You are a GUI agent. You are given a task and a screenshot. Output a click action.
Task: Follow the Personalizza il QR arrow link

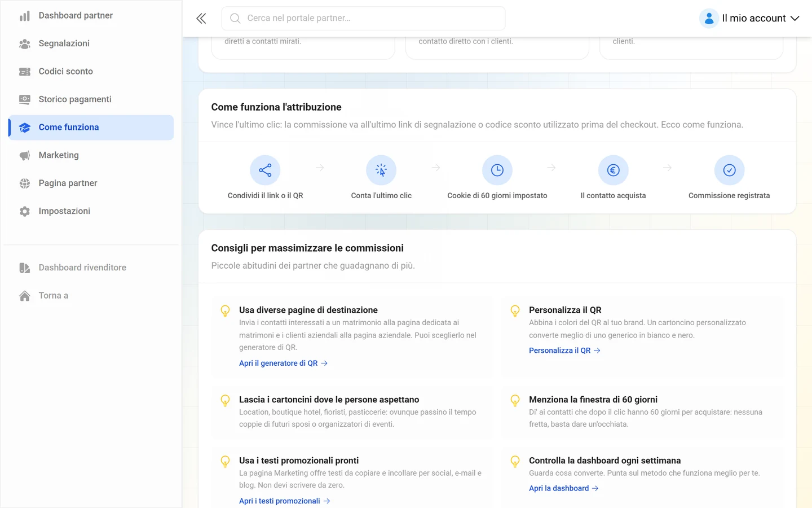[564, 351]
